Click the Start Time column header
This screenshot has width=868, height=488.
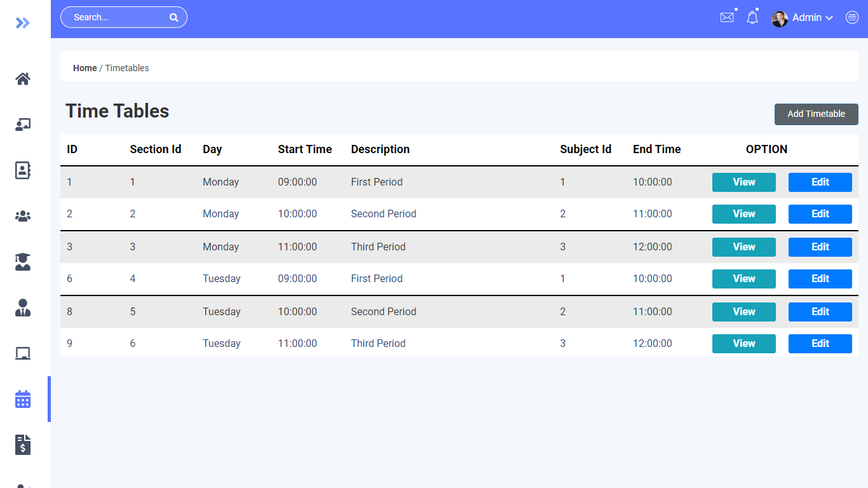point(305,149)
